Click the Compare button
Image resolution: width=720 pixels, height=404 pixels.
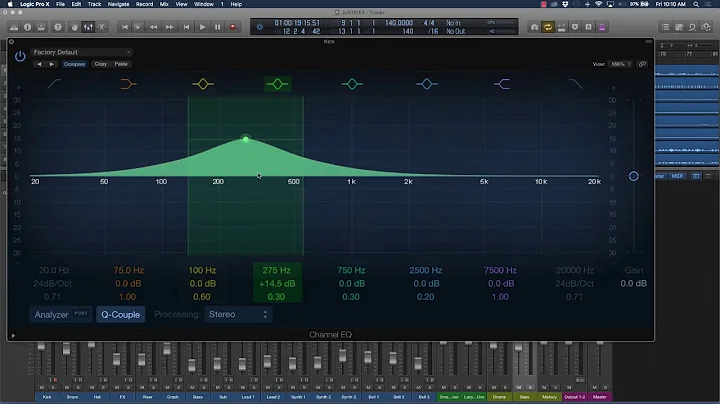(x=74, y=64)
